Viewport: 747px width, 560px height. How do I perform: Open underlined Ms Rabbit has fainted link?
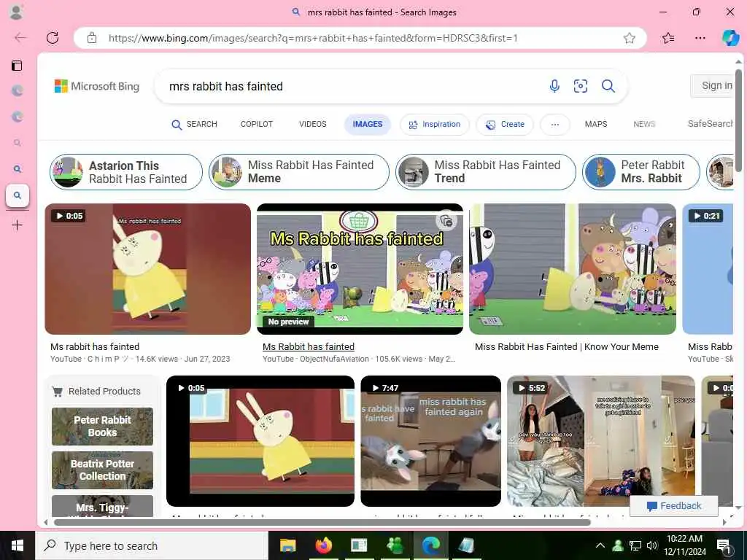(x=309, y=346)
